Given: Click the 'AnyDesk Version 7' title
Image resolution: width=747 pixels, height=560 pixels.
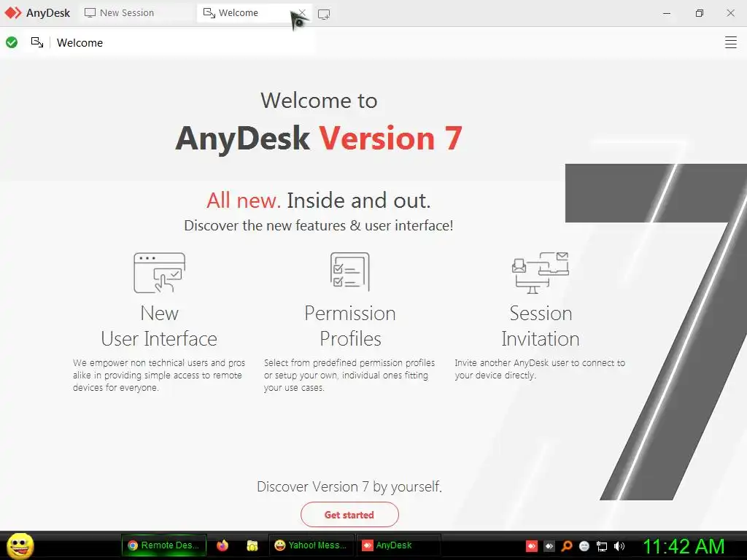Looking at the screenshot, I should 319,138.
